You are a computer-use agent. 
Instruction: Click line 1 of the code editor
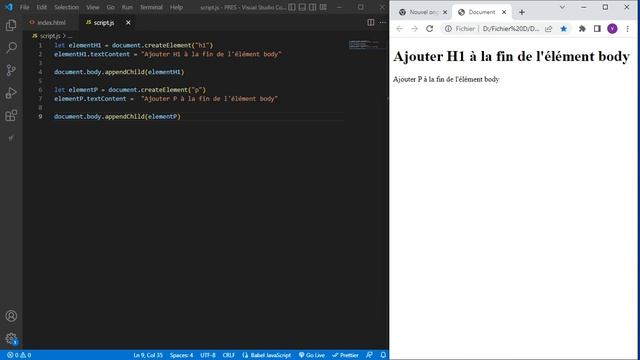[133, 45]
